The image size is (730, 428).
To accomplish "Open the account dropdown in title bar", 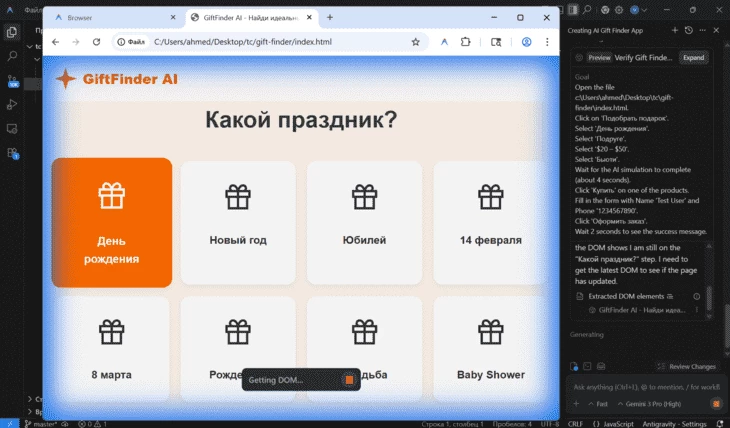I will [638, 9].
